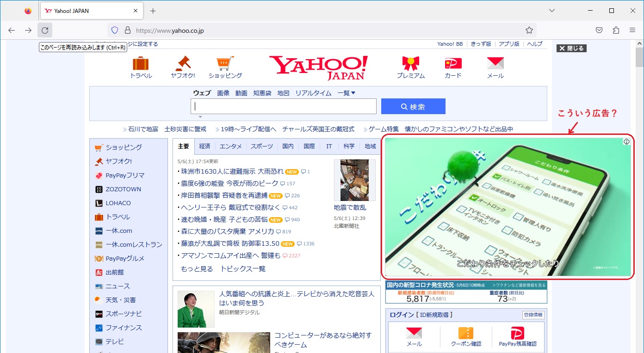644x353 pixels.
Task: Open headline アマゾンでコムアイ出産へ 警鐘も
Action: pyautogui.click(x=230, y=256)
